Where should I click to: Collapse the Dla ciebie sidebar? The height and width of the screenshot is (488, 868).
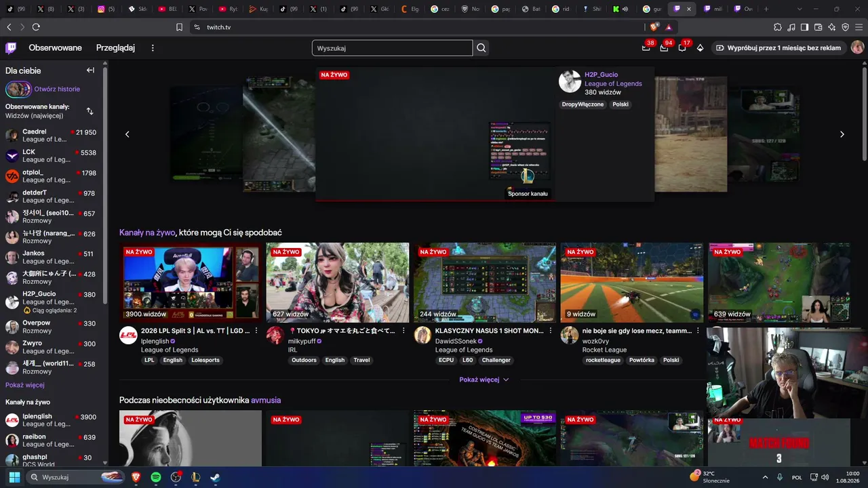90,70
